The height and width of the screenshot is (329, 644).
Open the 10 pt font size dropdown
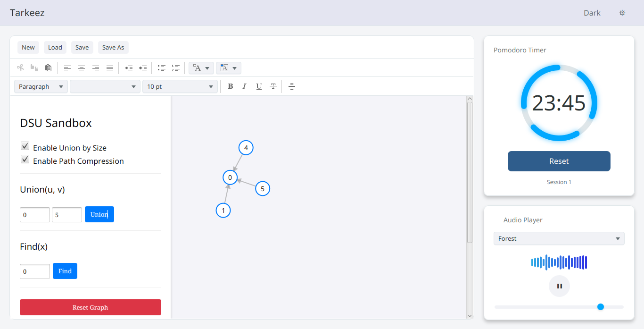pos(180,86)
